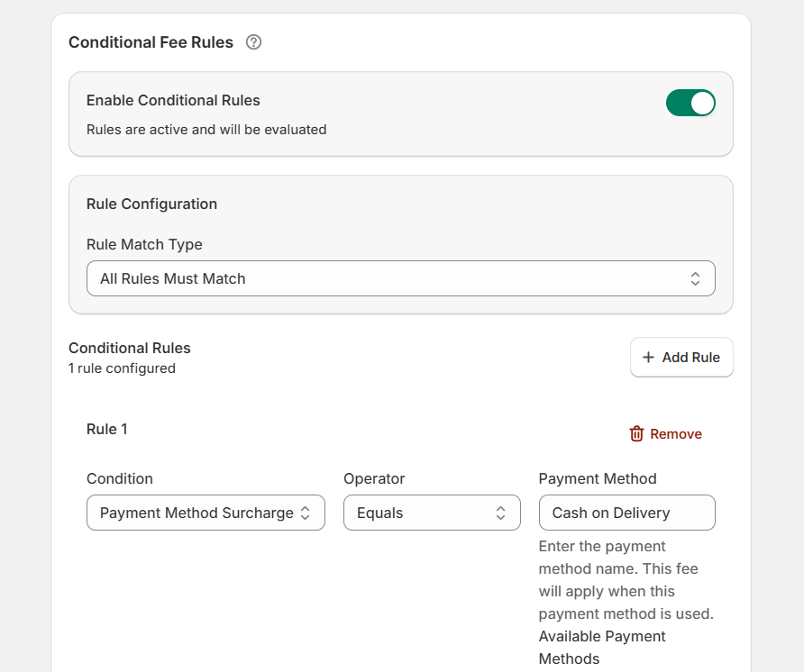The height and width of the screenshot is (672, 804).
Task: Click the Add Rule button
Action: 681,357
